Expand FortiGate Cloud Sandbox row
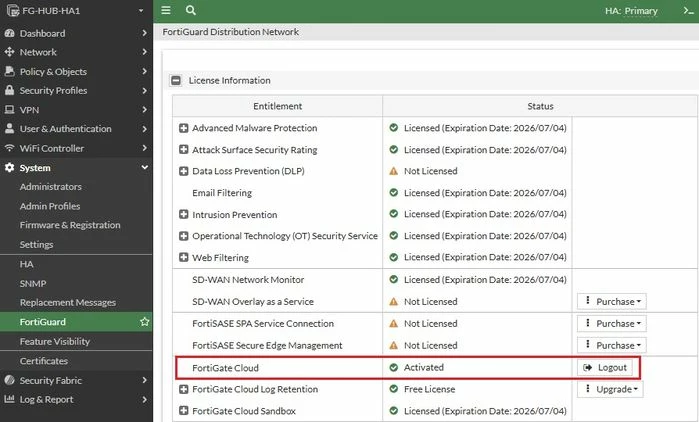Screen dimensions: 699x422 (183, 410)
